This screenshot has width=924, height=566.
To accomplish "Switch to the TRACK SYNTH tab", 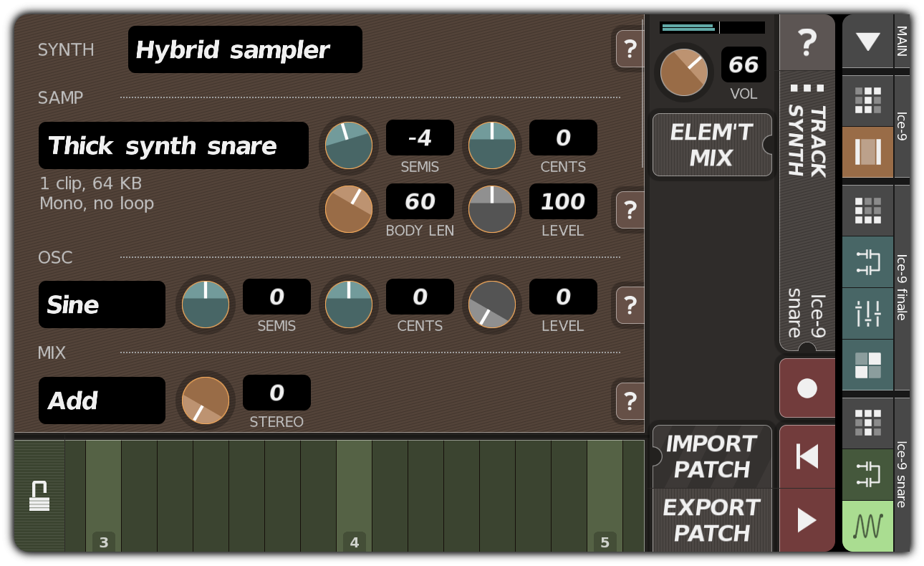I will click(808, 143).
